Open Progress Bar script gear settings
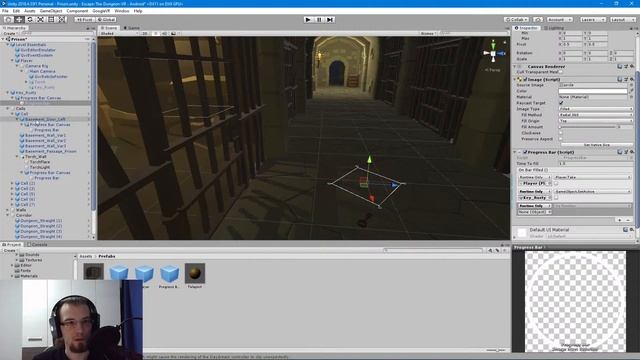 coord(632,152)
